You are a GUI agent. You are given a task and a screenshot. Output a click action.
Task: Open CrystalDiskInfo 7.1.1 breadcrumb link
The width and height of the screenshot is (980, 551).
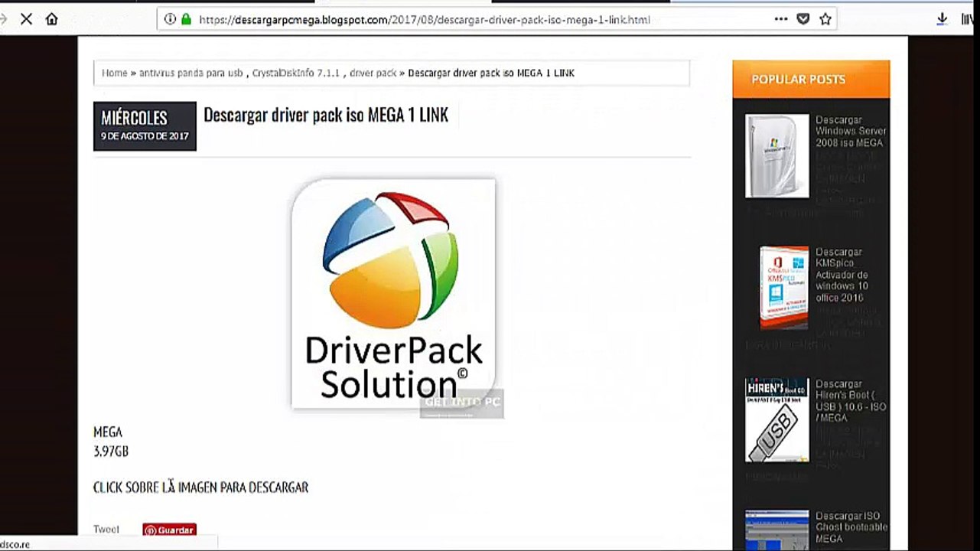pos(295,73)
